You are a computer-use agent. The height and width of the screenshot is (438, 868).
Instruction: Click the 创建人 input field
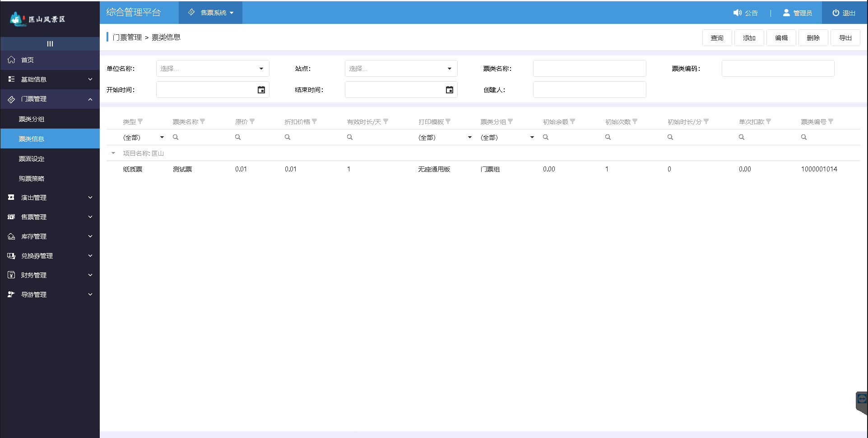[x=589, y=89]
